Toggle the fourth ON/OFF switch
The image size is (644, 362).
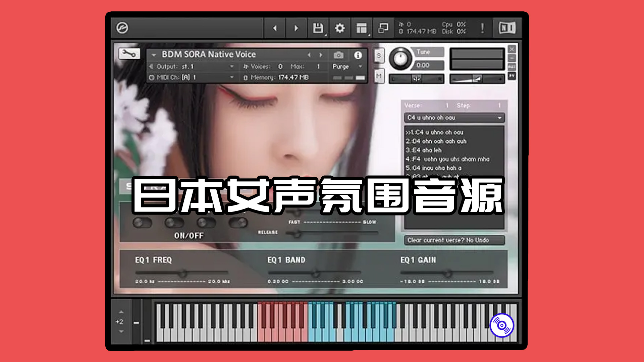238,223
